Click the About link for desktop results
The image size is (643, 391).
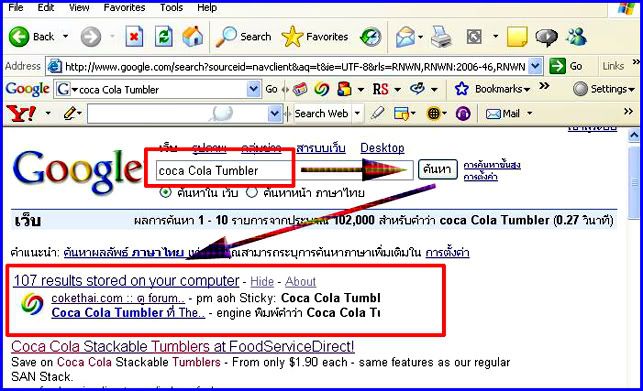pyautogui.click(x=300, y=281)
